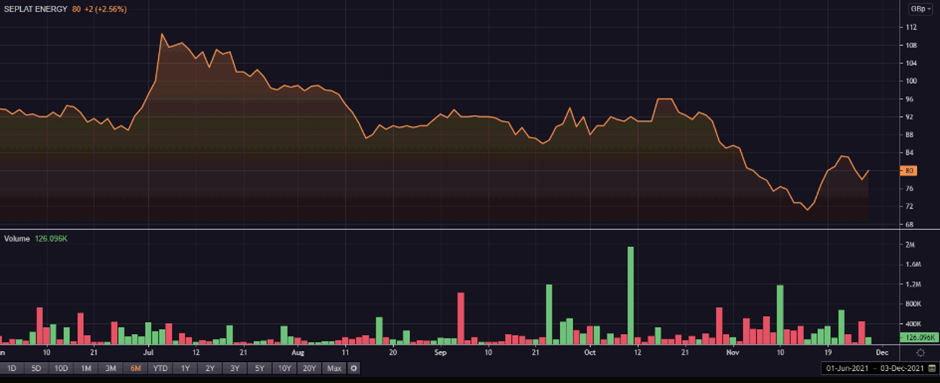Select the 1M time range
The width and height of the screenshot is (940, 383).
tap(86, 368)
